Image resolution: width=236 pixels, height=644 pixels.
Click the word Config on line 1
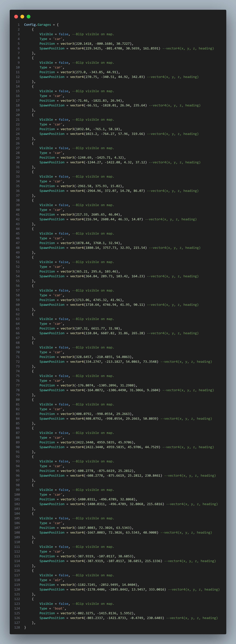[30, 25]
